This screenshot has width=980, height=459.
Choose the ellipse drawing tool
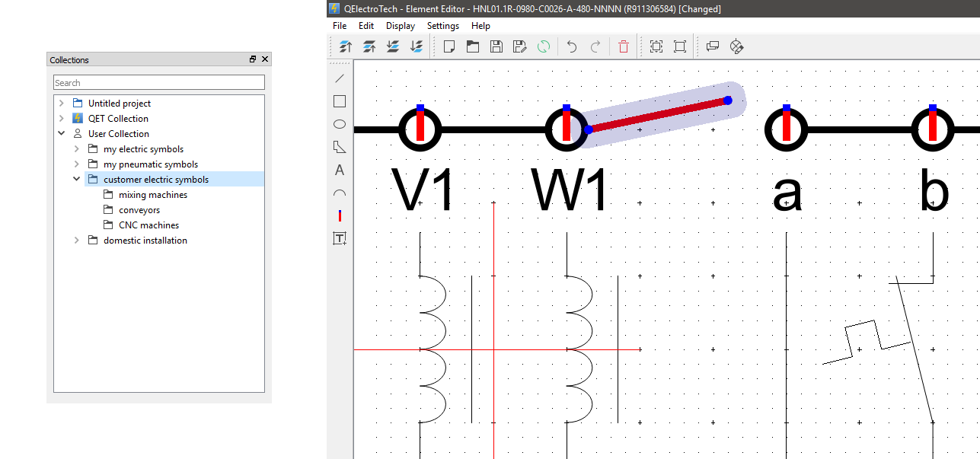(x=340, y=124)
